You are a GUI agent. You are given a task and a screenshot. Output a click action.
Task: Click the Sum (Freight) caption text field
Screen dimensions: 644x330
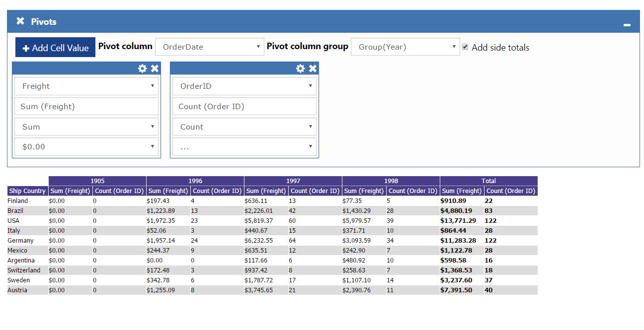coord(86,106)
